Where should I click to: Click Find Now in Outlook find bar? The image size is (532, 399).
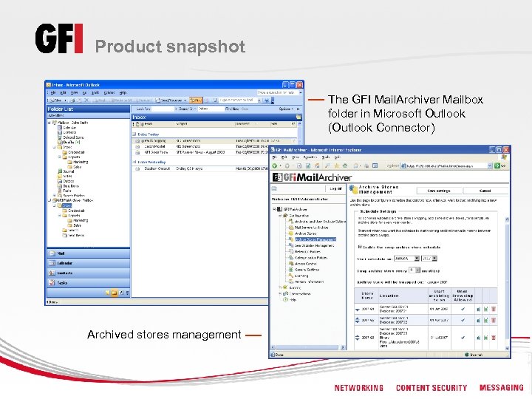(x=233, y=109)
